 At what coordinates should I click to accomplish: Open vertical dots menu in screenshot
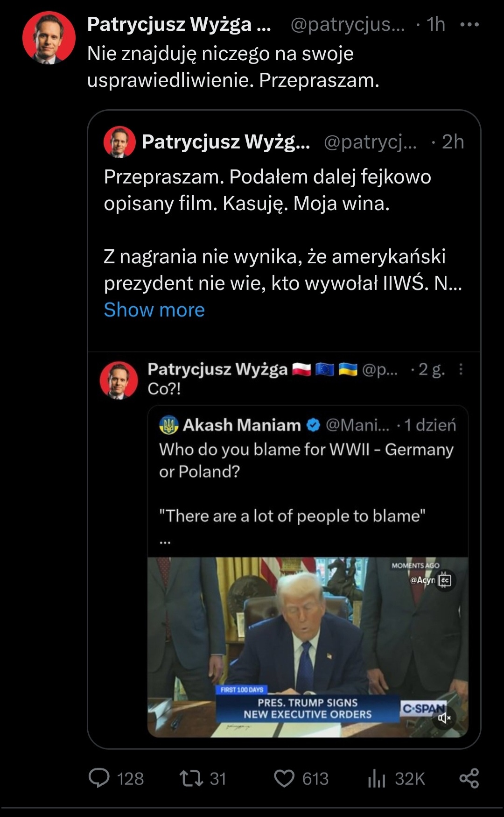(461, 369)
